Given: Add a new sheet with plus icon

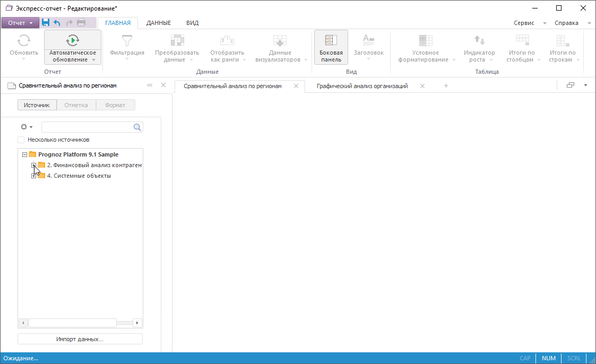Looking at the screenshot, I should [x=446, y=86].
